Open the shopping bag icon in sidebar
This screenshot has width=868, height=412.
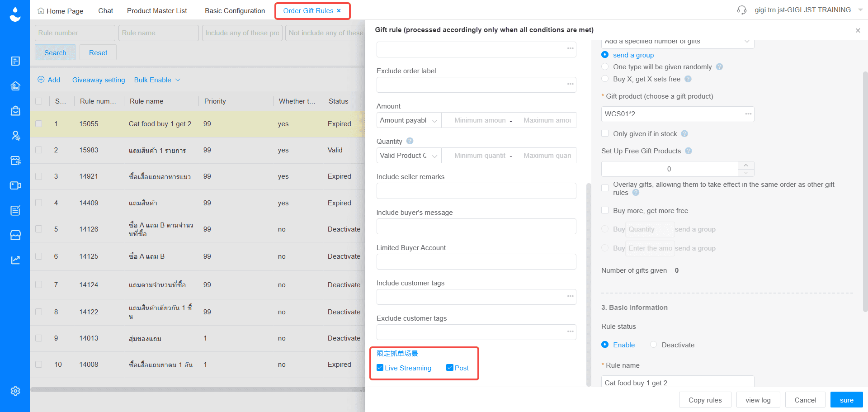(15, 111)
